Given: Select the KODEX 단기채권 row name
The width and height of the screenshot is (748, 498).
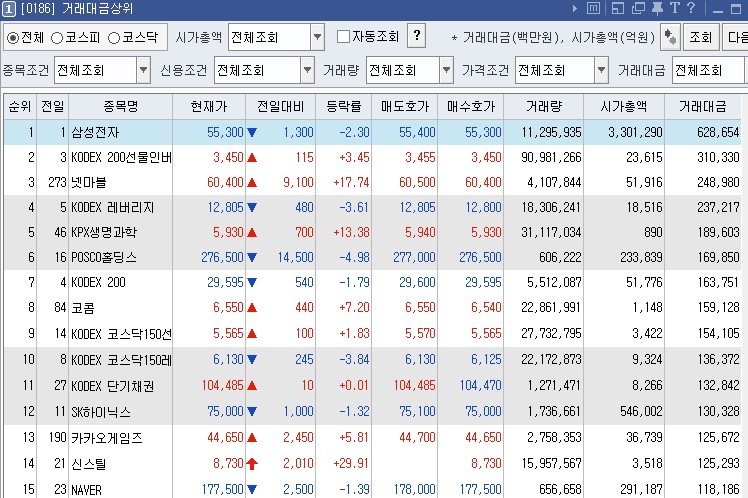Looking at the screenshot, I should pyautogui.click(x=113, y=385).
